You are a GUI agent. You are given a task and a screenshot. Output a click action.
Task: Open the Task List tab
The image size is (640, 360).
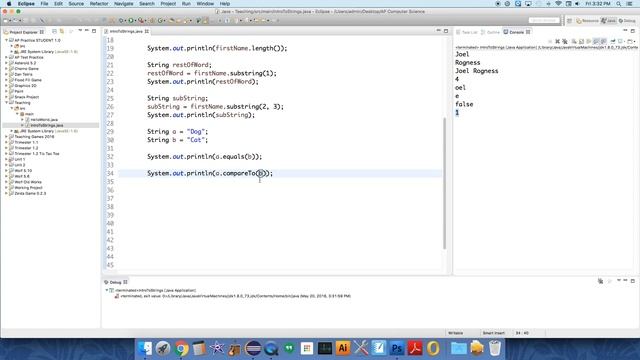coord(467,32)
